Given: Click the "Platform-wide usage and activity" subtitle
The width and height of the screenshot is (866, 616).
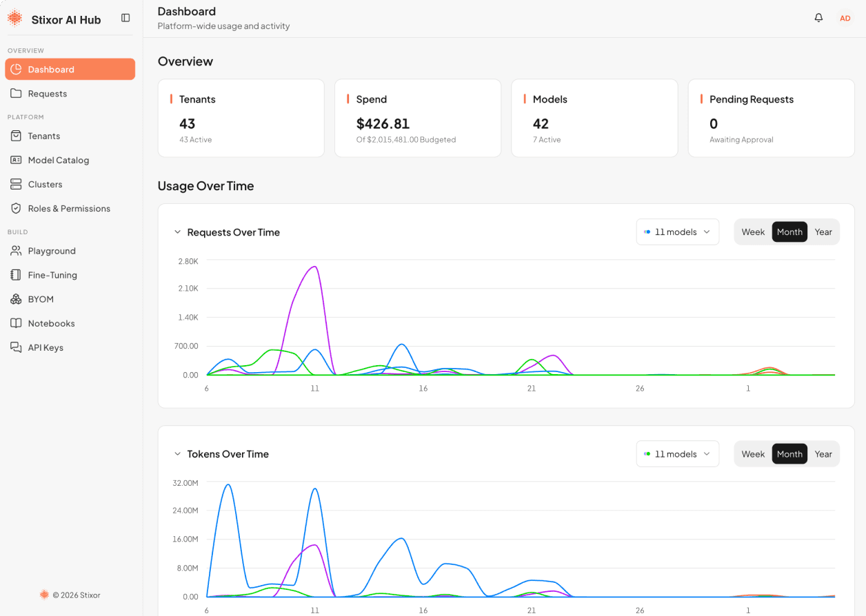Looking at the screenshot, I should click(223, 26).
